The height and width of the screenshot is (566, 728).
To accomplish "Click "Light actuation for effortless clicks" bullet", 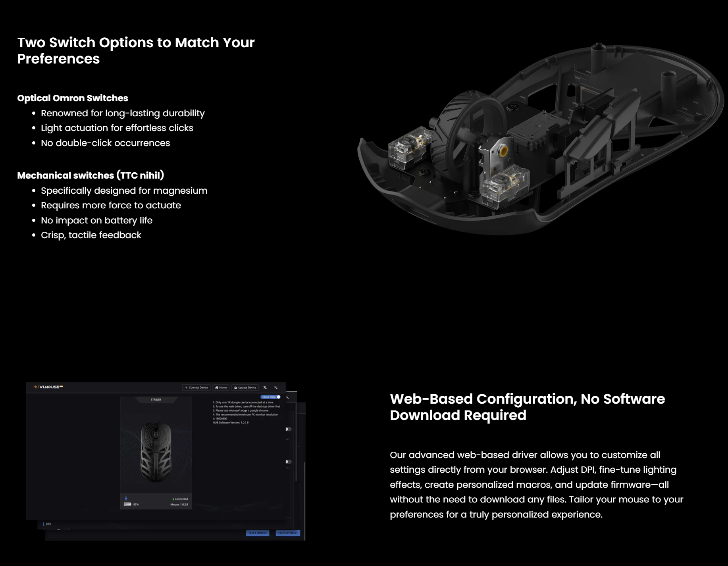I will click(117, 128).
